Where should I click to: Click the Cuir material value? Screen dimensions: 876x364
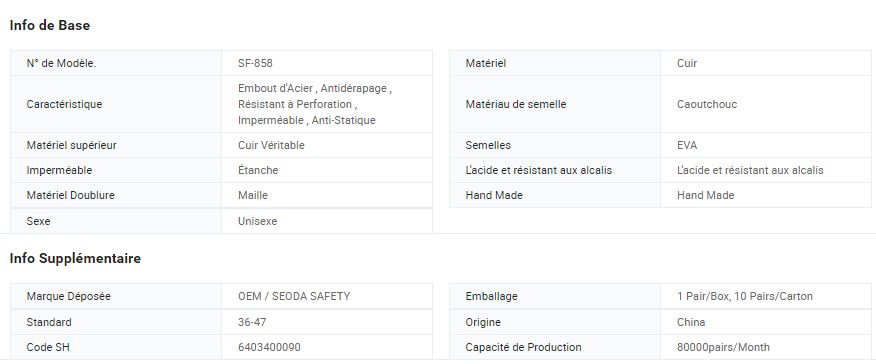[x=687, y=63]
